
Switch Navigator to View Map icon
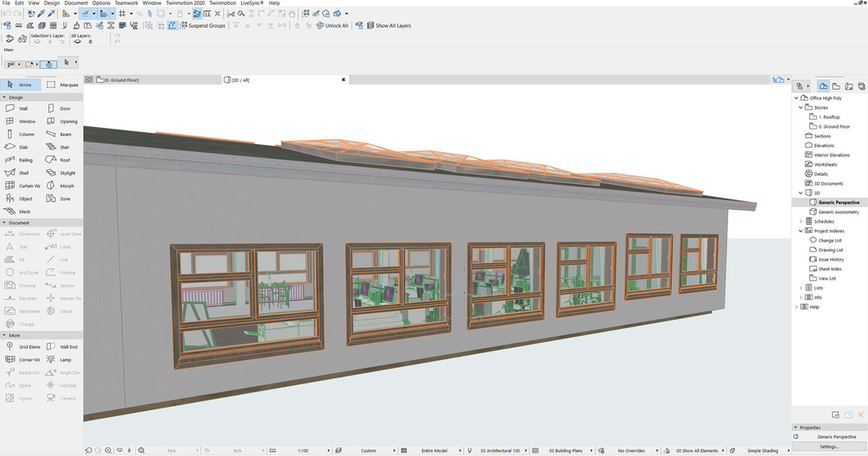836,85
